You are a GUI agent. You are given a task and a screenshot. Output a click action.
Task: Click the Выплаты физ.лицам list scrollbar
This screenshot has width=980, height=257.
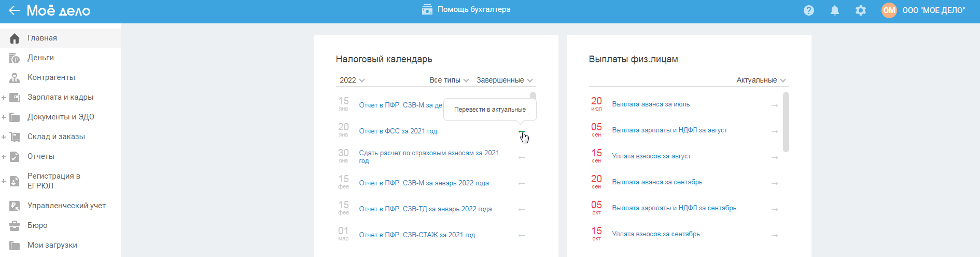tap(786, 122)
